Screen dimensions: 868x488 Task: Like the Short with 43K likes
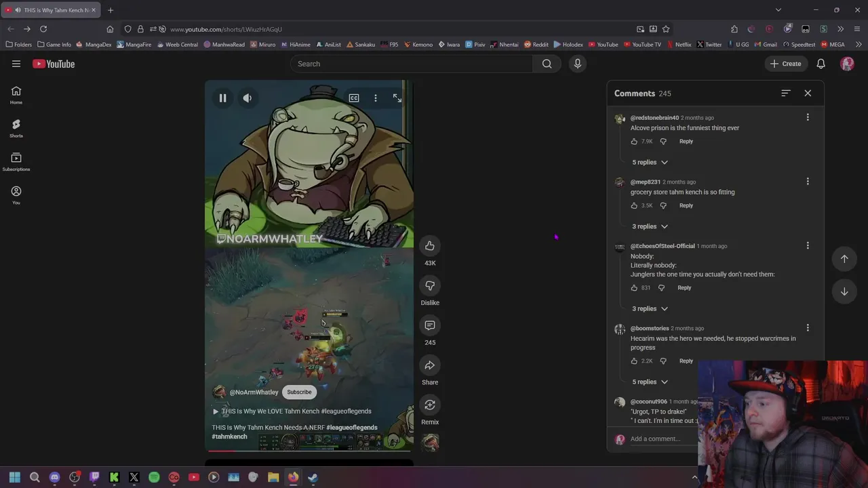pyautogui.click(x=430, y=245)
